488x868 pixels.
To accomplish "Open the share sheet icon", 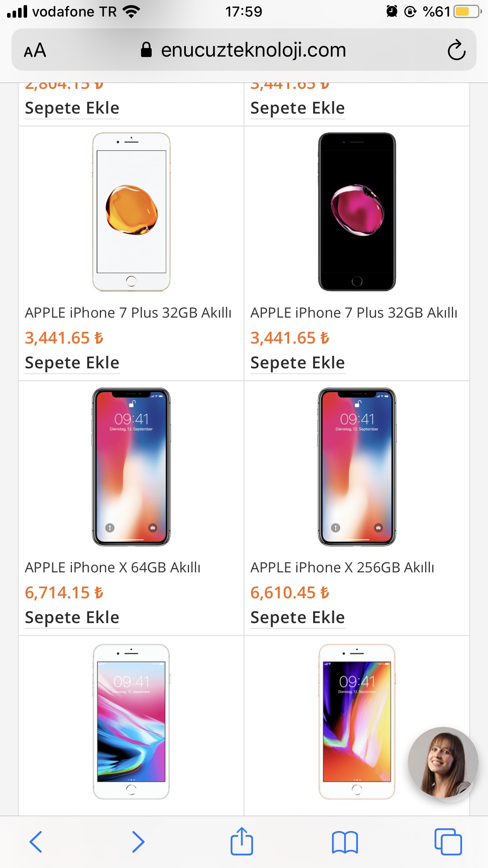I will pyautogui.click(x=242, y=842).
